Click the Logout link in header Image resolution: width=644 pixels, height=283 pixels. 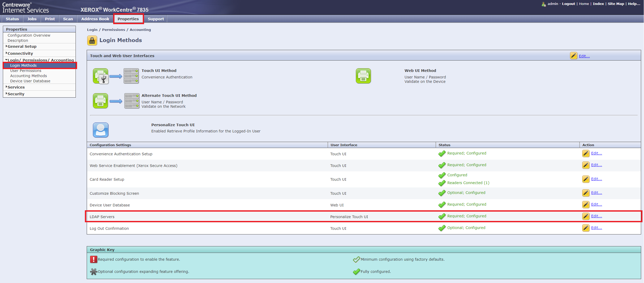point(568,4)
